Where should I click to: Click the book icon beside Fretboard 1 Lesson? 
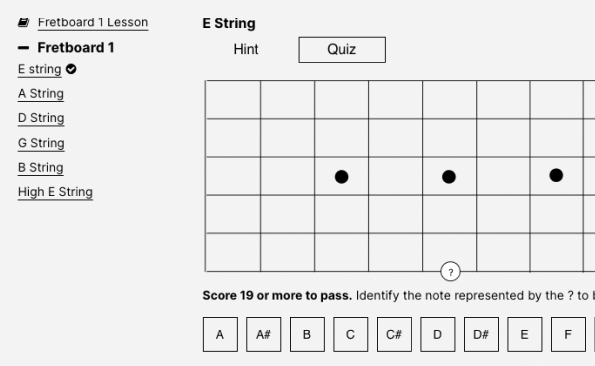click(x=24, y=23)
